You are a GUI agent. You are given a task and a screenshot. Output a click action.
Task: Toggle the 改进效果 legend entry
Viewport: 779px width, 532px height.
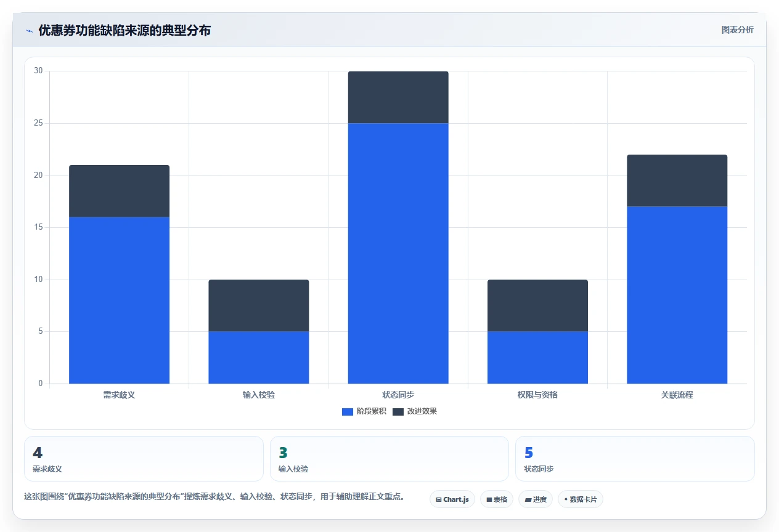(415, 411)
